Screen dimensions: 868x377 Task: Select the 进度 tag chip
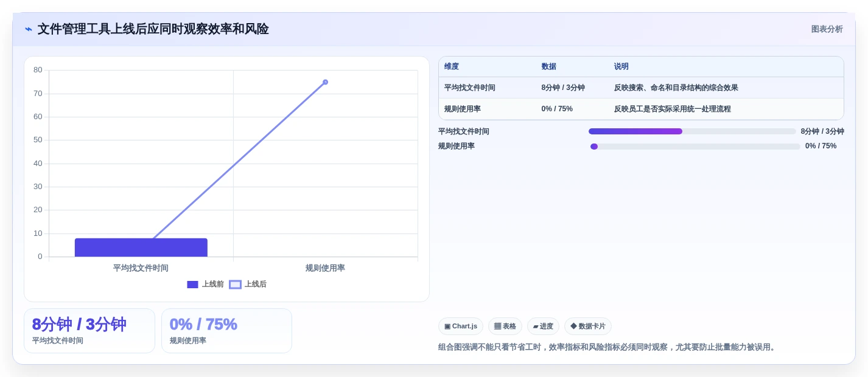coord(543,327)
